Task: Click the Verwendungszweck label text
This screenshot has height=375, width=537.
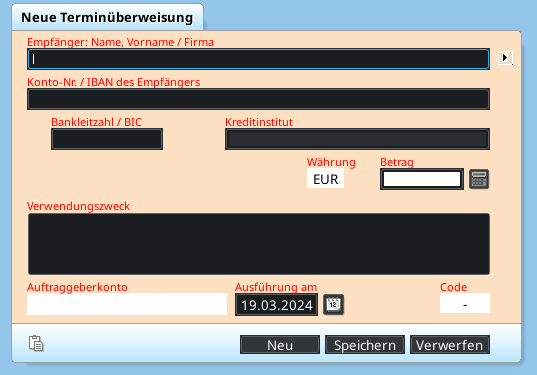Action: pos(78,206)
